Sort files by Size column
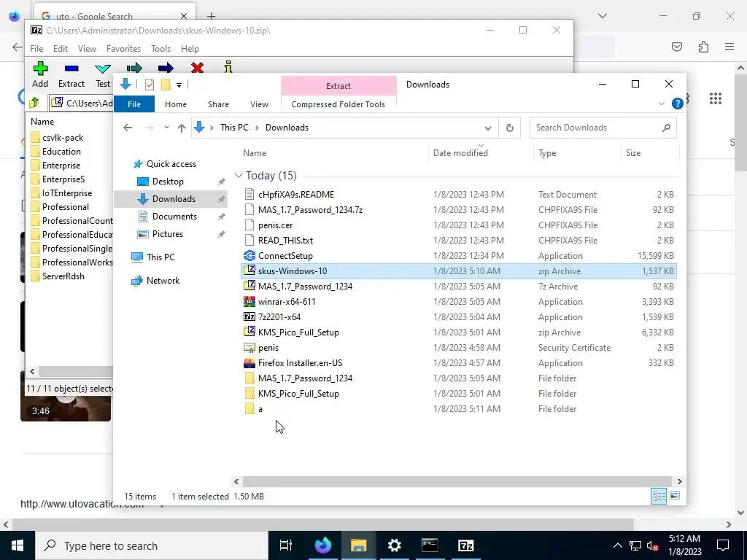The image size is (747, 560). tap(633, 153)
